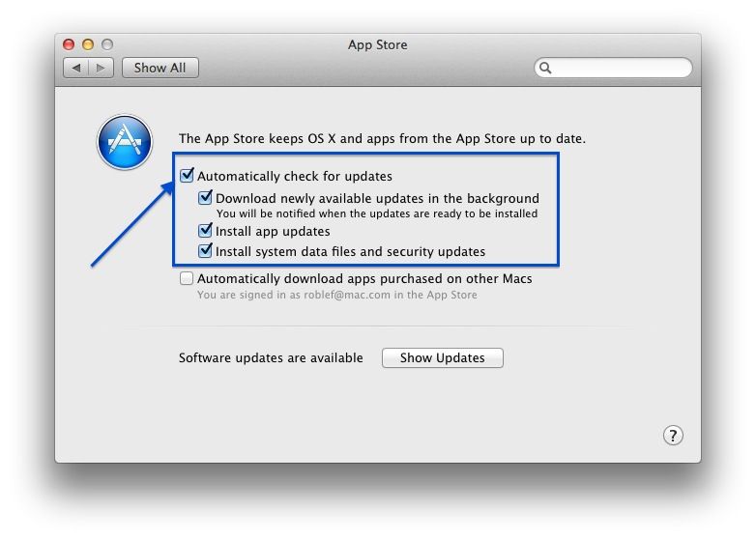756x539 pixels.
Task: Click the Show Updates button
Action: pos(443,358)
